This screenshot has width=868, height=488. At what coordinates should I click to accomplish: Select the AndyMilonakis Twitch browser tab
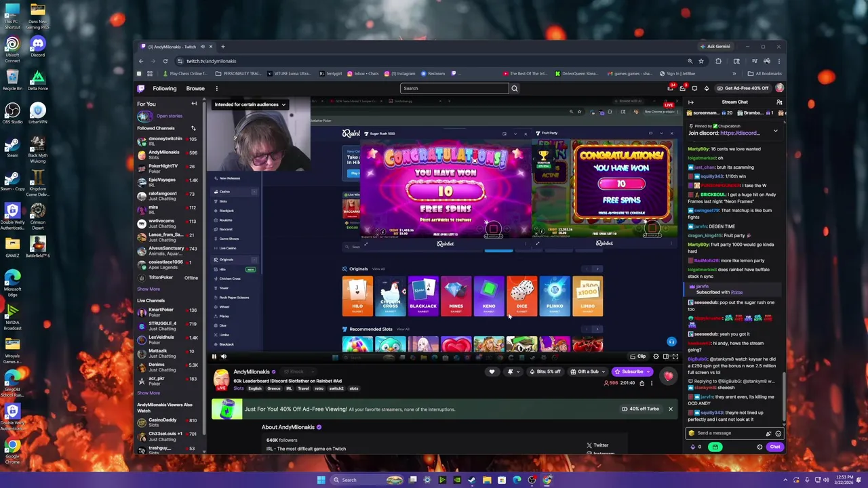[175, 47]
